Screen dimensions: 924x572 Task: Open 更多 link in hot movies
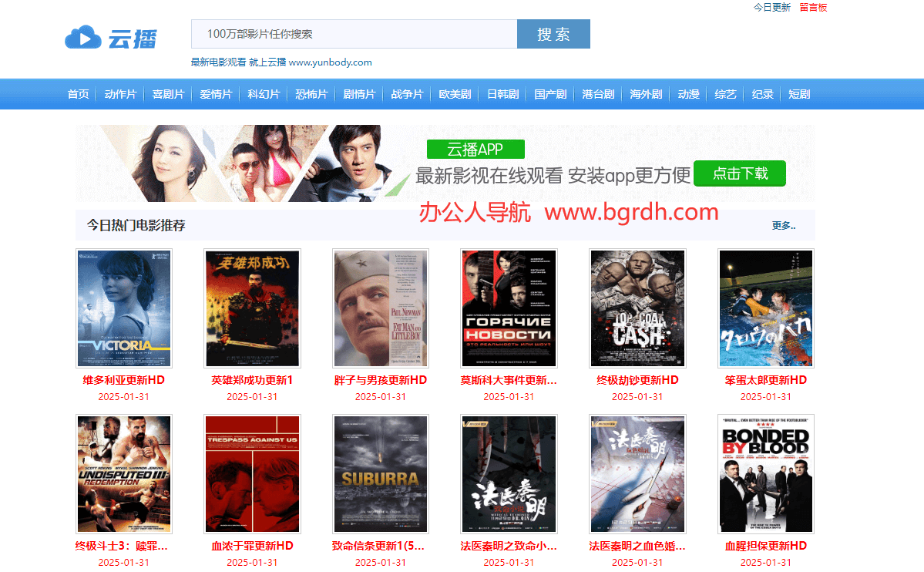tap(784, 226)
